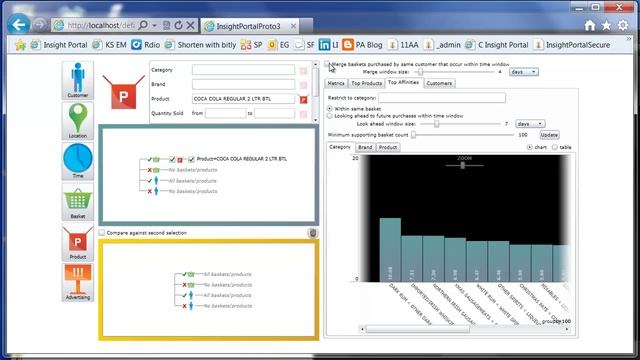Open Shorten with bitly bookmark
The width and height of the screenshot is (640, 360).
click(200, 45)
